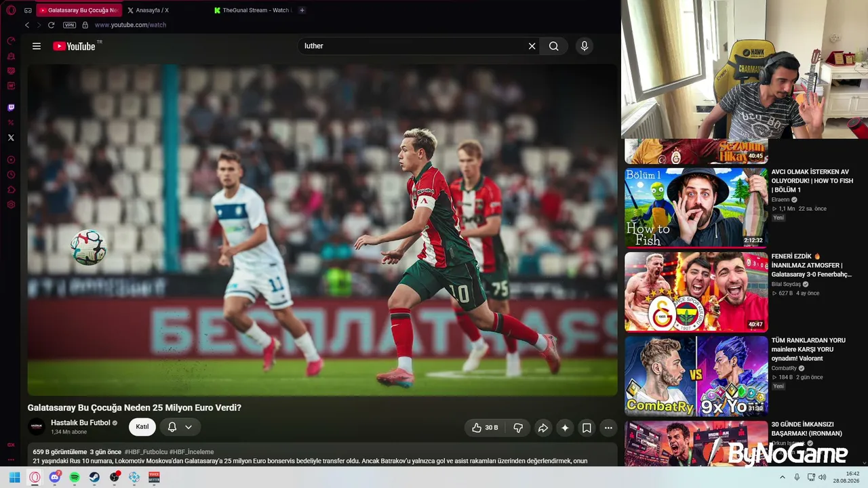868x488 pixels.
Task: Open the Elraenn channel name
Action: [781, 200]
